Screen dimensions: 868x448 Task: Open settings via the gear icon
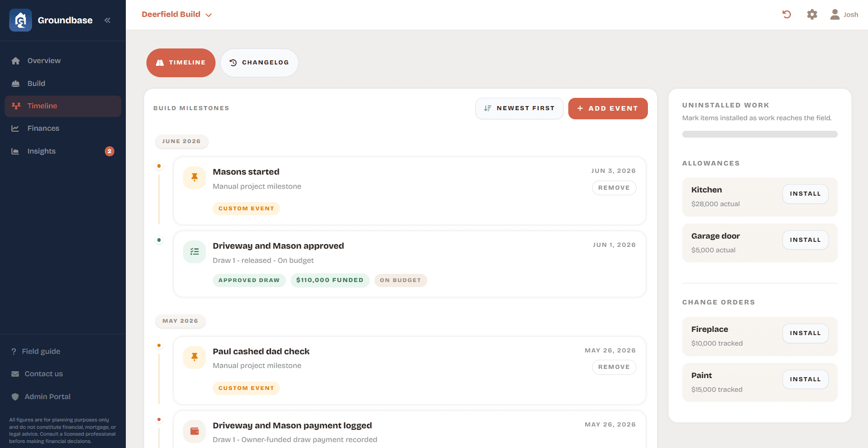click(812, 15)
